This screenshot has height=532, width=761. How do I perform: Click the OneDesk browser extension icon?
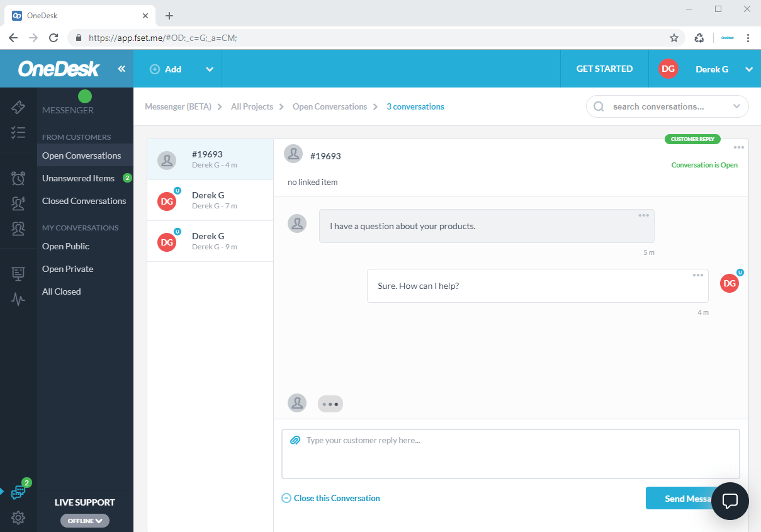(727, 38)
